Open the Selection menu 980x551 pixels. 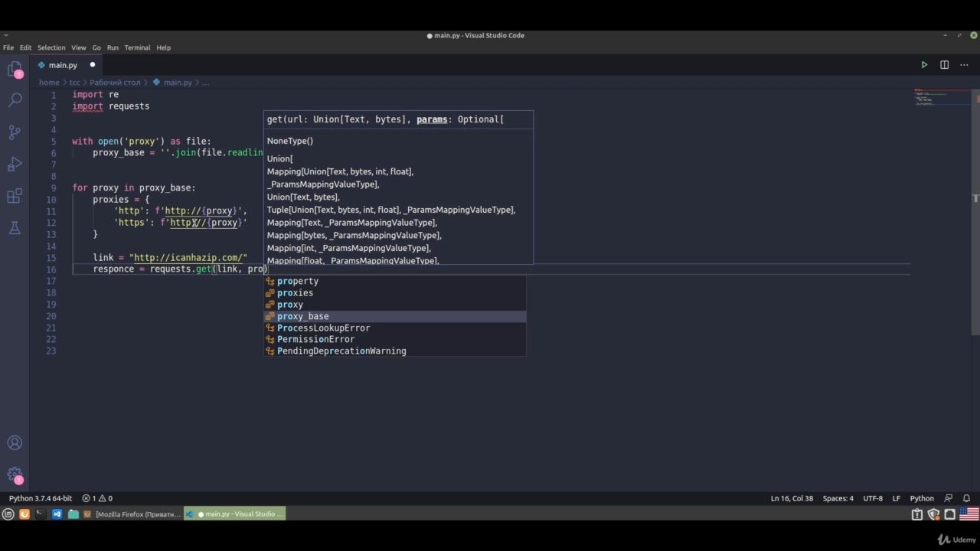pos(51,47)
